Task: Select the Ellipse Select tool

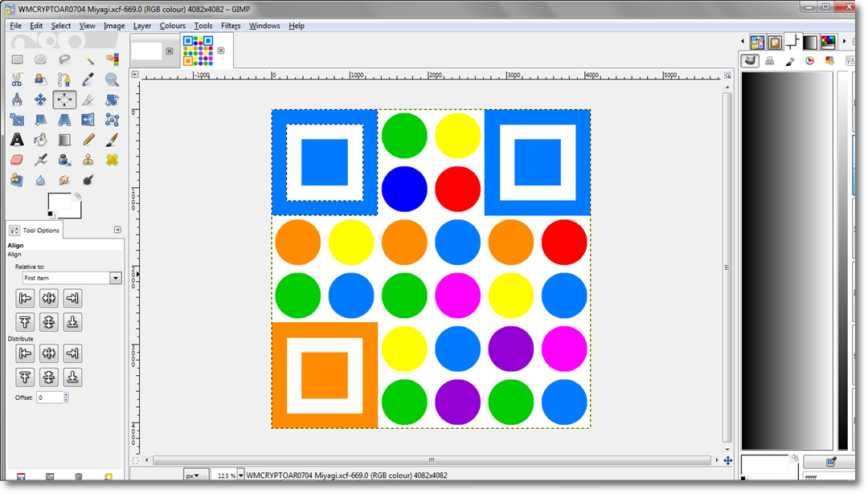Action: click(40, 59)
